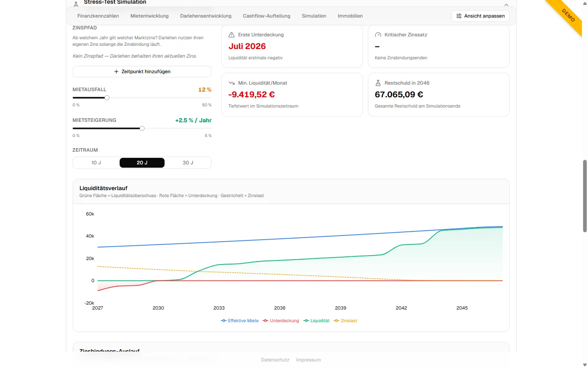
Task: Click the scrollbar down arrow
Action: pos(585,365)
